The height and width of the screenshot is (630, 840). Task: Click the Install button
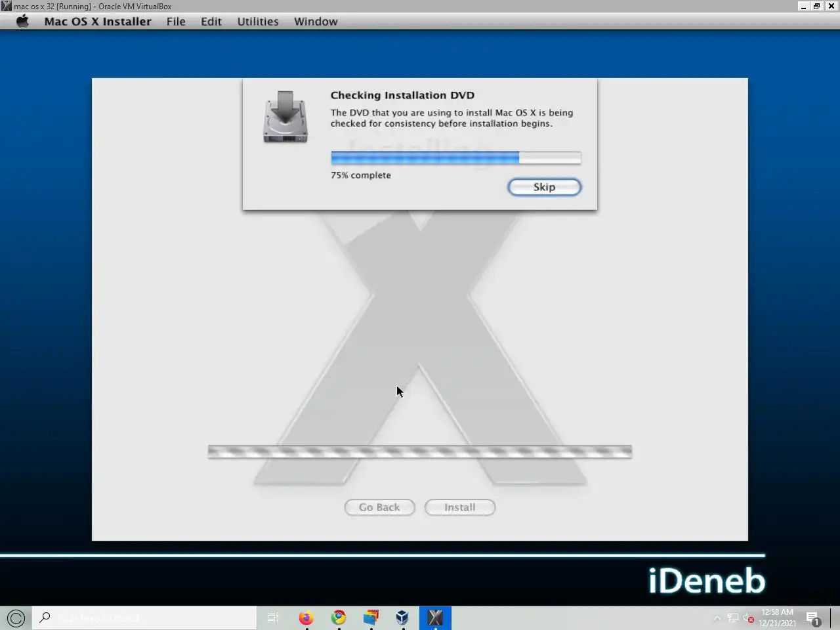pos(459,507)
